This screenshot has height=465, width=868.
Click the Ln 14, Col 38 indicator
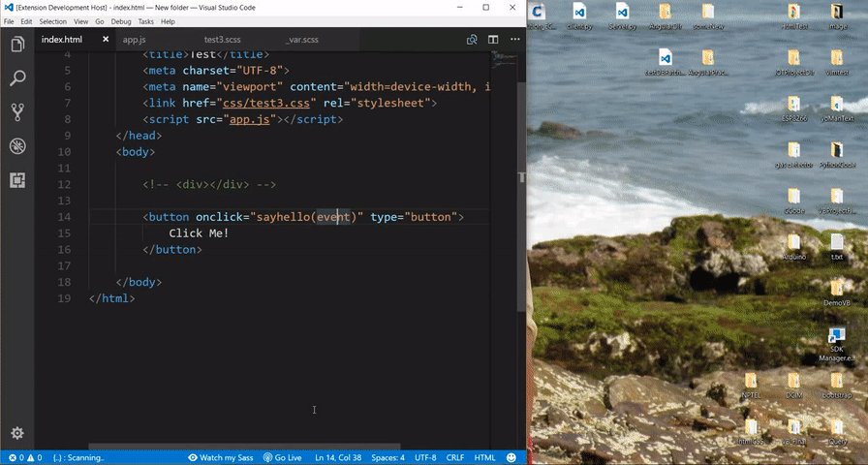pyautogui.click(x=337, y=457)
